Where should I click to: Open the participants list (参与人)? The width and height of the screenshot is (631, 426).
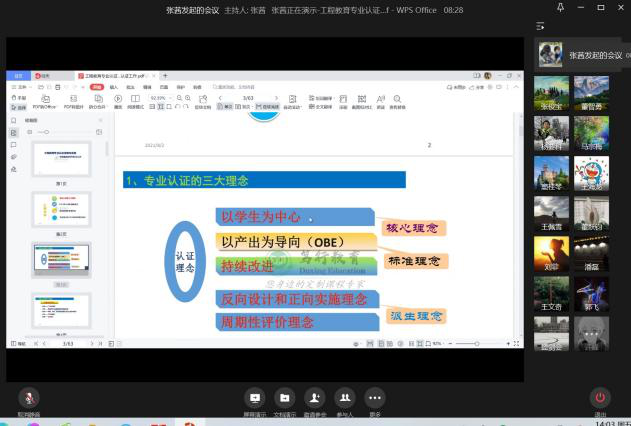[345, 398]
